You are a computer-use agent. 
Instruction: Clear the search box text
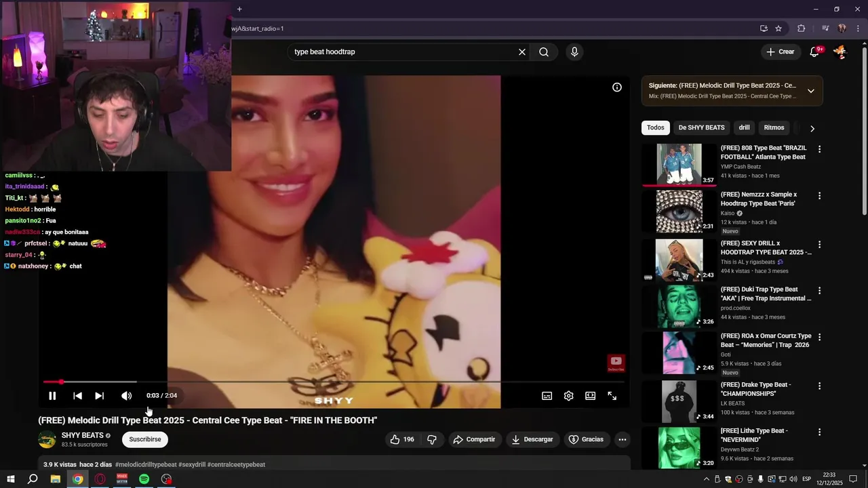(522, 52)
